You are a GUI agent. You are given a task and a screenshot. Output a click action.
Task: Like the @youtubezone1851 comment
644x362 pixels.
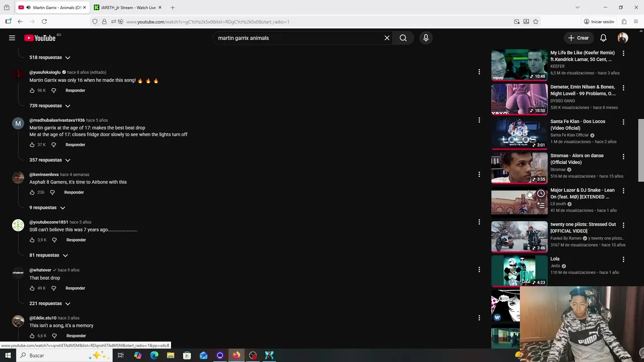coord(32,240)
